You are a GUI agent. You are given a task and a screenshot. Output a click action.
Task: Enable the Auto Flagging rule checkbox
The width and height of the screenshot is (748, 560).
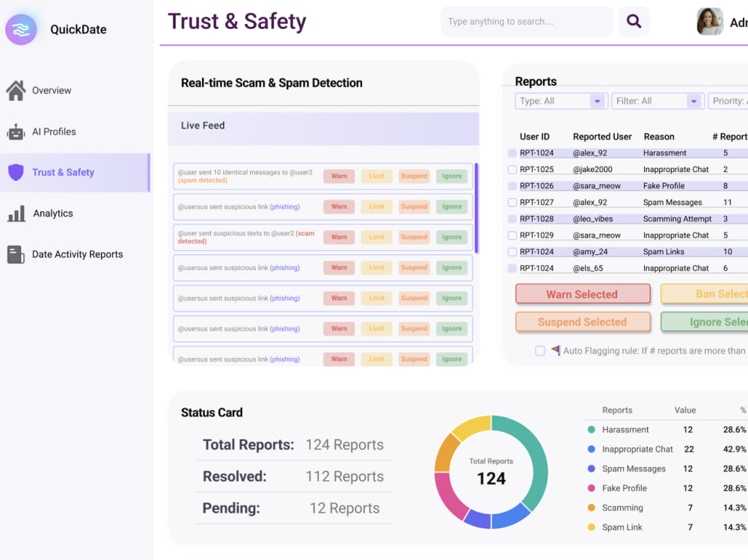tap(540, 351)
